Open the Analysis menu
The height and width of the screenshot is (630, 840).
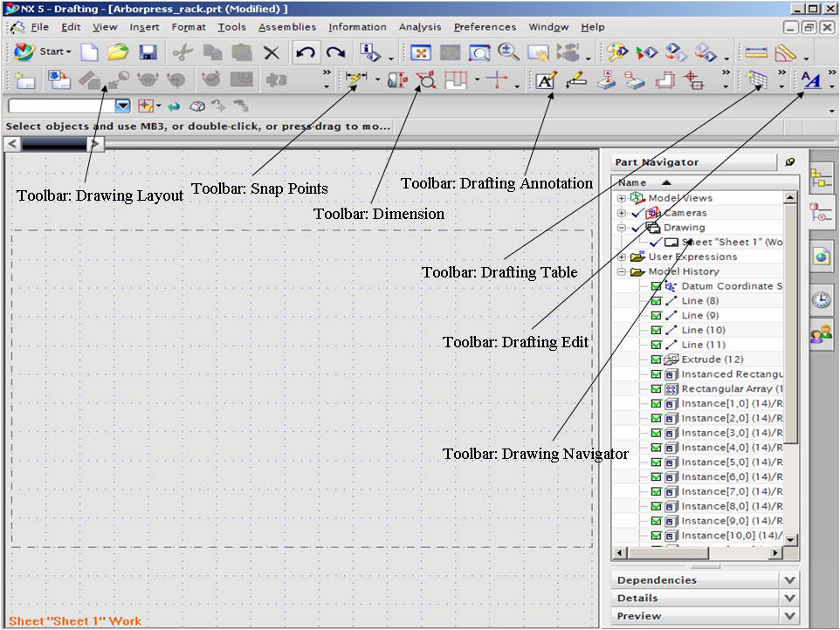coord(420,27)
